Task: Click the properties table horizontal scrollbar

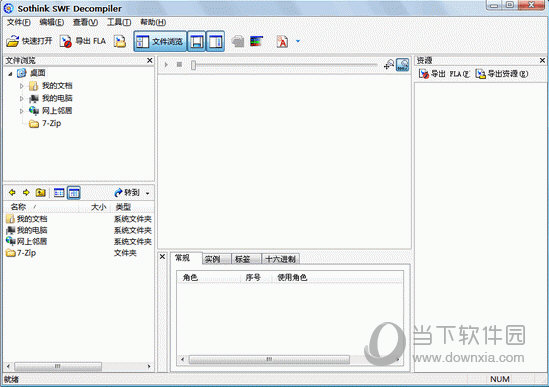Action: [269, 360]
